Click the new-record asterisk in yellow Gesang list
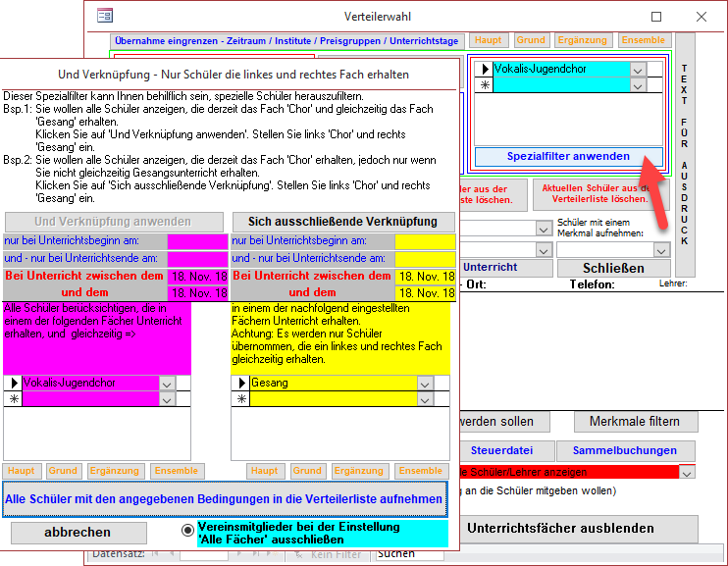The image size is (728, 566). coord(240,399)
